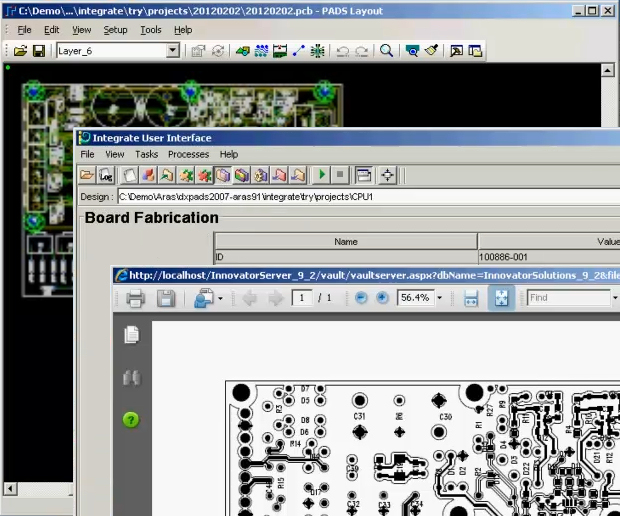Screen dimensions: 620x516
Task: Open search binoculars in PDF sidebar
Action: (x=131, y=378)
